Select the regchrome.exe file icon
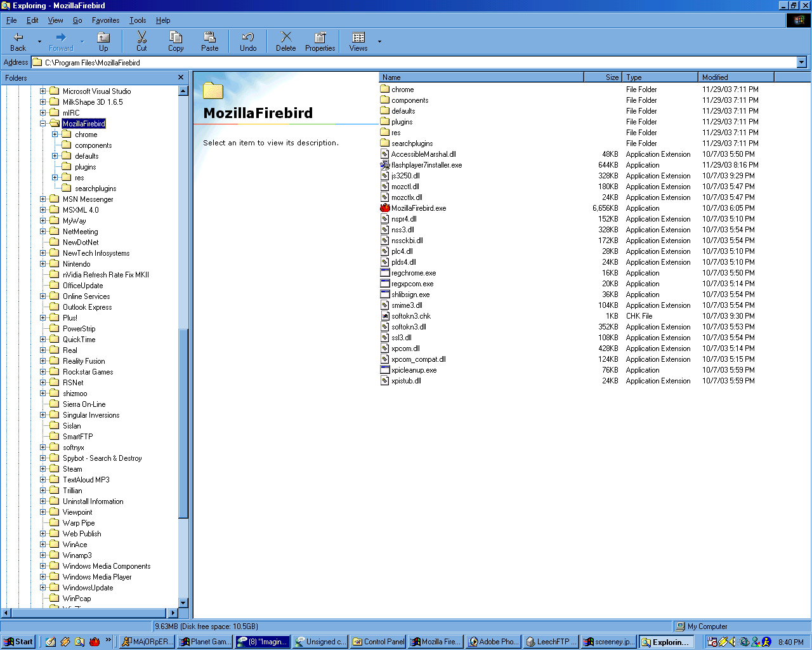 (385, 273)
